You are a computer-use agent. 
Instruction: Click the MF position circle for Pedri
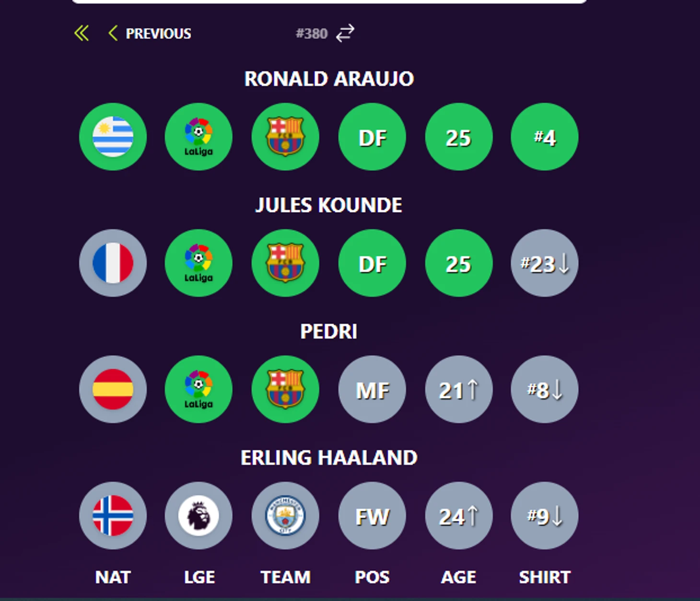click(372, 389)
